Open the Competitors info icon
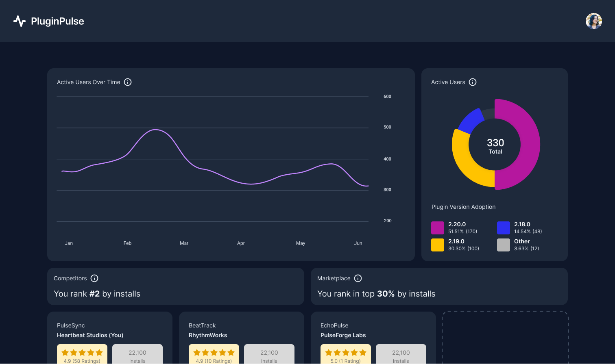 pos(94,278)
